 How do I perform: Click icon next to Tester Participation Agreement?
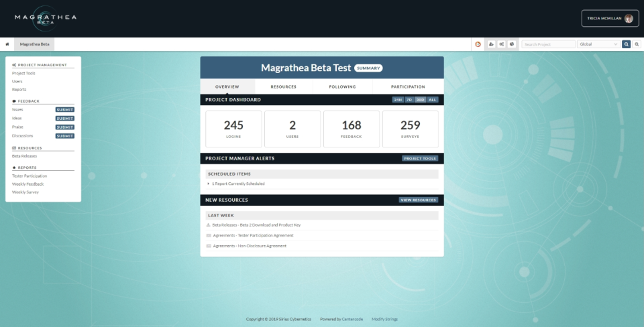tap(209, 235)
